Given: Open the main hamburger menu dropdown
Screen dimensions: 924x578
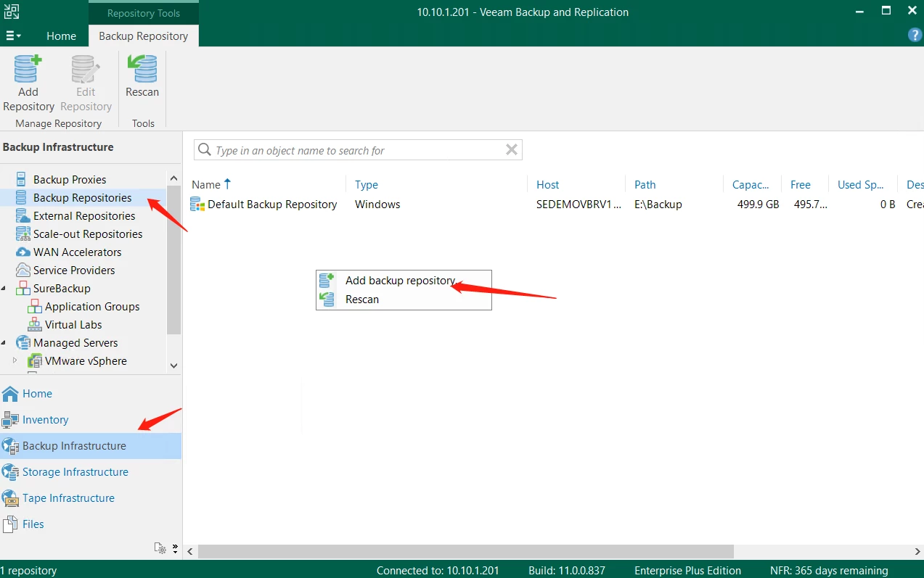Looking at the screenshot, I should [13, 36].
